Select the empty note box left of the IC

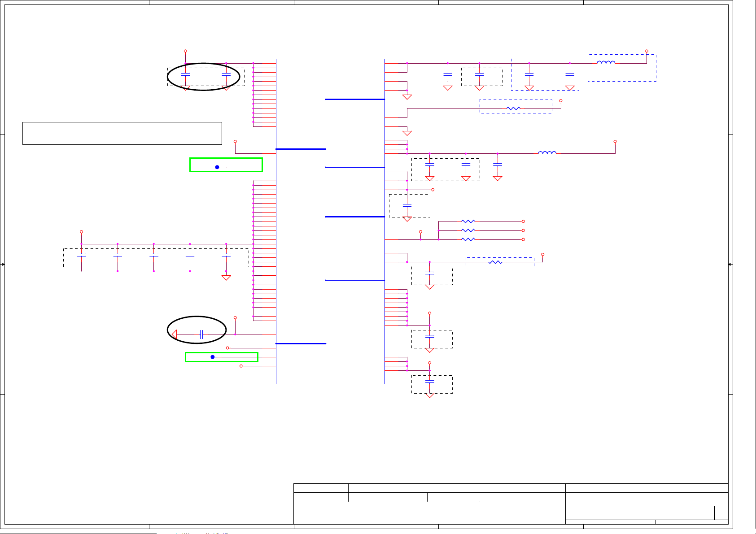click(122, 133)
